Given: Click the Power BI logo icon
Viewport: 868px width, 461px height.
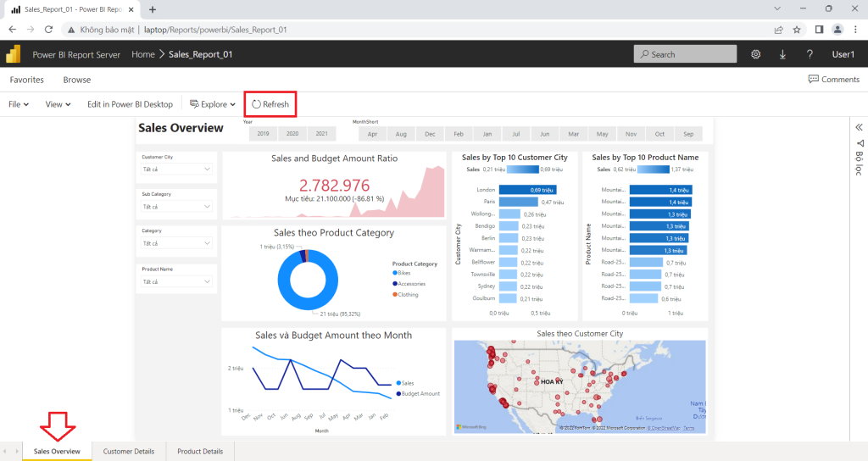Looking at the screenshot, I should pos(14,54).
